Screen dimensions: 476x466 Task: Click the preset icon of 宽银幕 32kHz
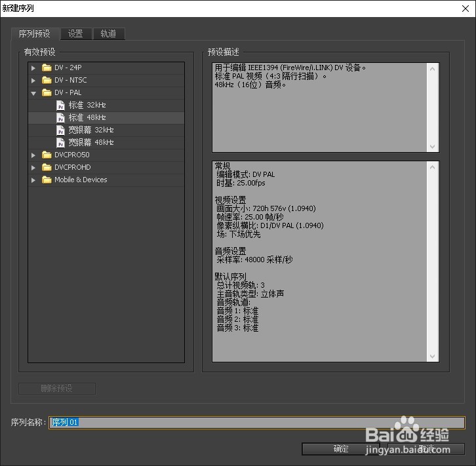[x=61, y=130]
